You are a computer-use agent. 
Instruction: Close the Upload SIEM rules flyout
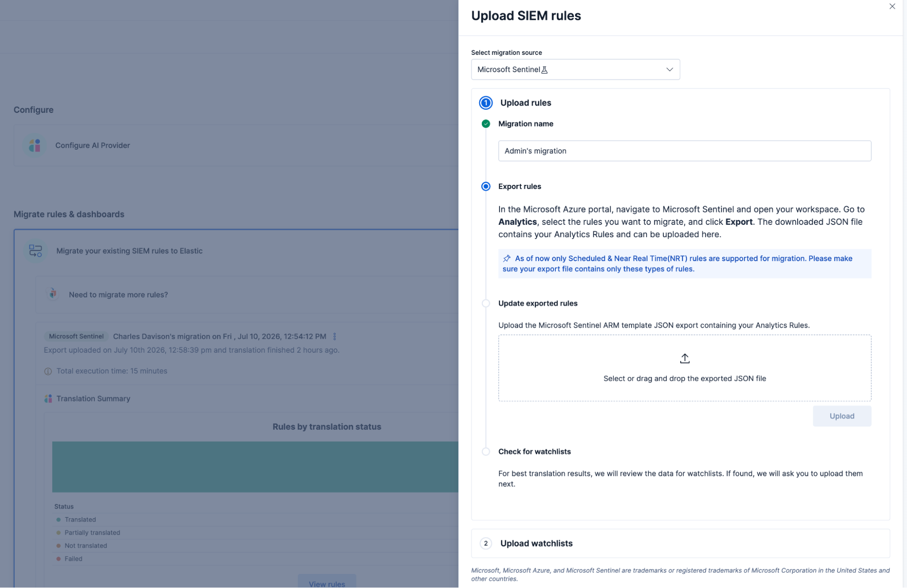(892, 6)
